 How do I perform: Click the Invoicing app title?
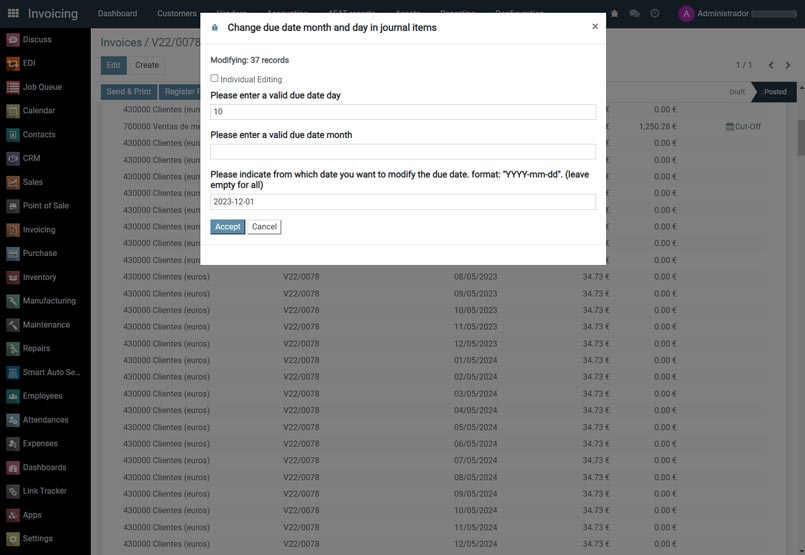(x=53, y=13)
